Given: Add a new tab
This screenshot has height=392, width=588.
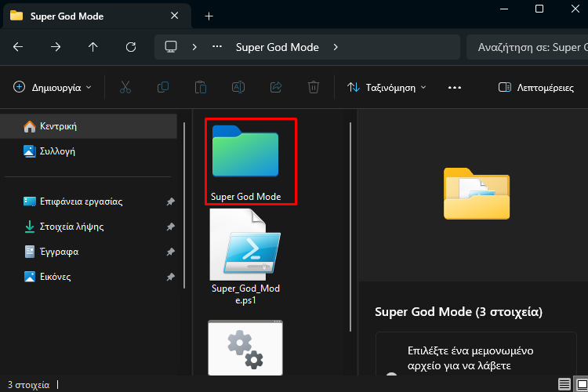Looking at the screenshot, I should 209,16.
